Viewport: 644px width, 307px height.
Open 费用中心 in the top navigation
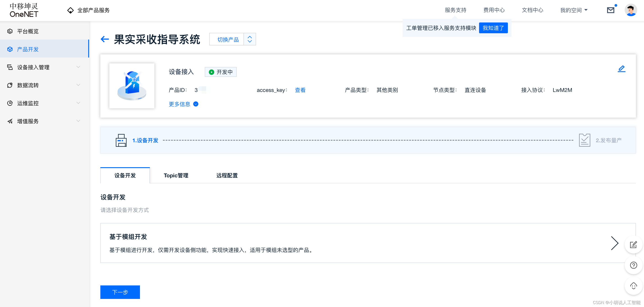(x=494, y=10)
